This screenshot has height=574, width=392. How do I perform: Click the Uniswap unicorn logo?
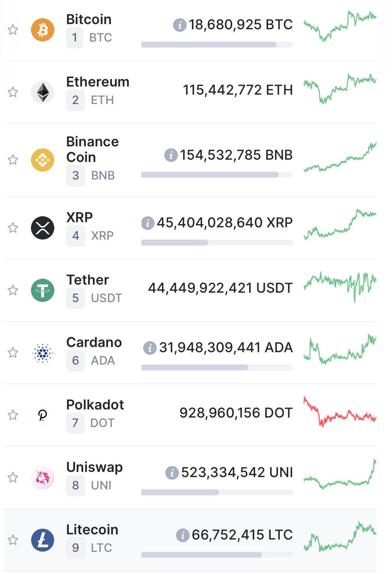click(43, 477)
